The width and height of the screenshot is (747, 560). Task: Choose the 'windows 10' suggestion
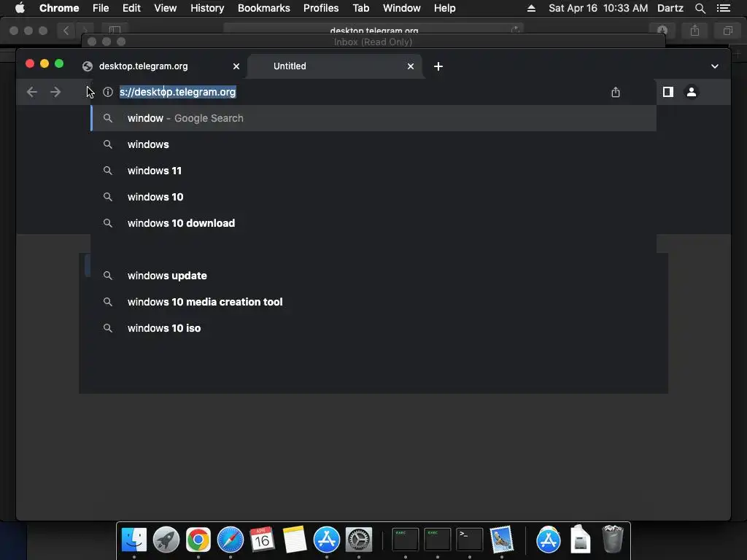(x=373, y=197)
